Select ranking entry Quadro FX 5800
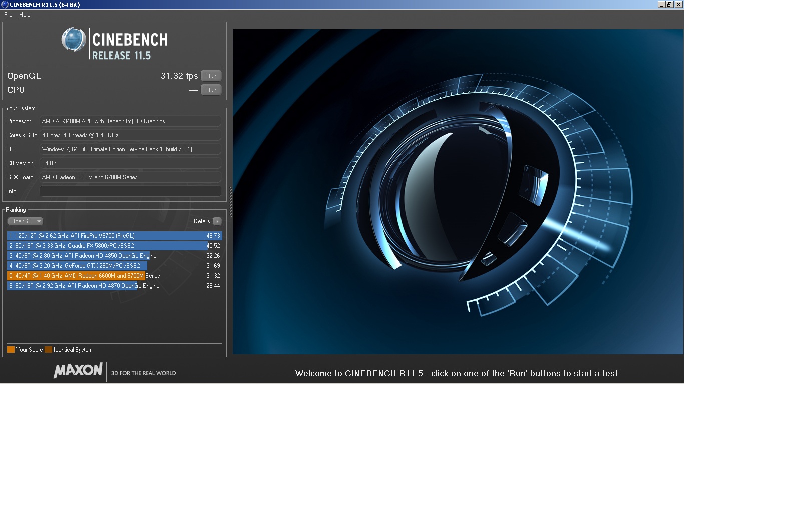Viewport: 801px width, 532px height. [x=115, y=246]
